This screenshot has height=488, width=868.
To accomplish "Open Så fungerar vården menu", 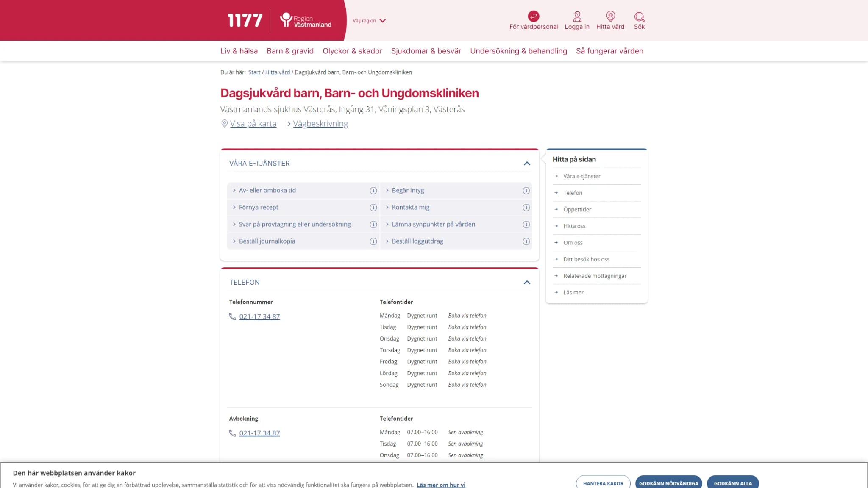I will [609, 51].
